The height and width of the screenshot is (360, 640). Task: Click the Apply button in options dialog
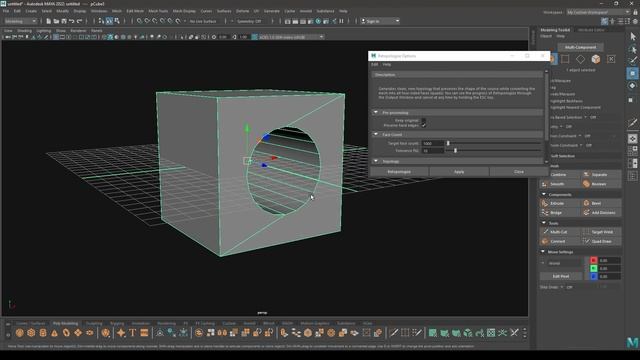coord(459,172)
